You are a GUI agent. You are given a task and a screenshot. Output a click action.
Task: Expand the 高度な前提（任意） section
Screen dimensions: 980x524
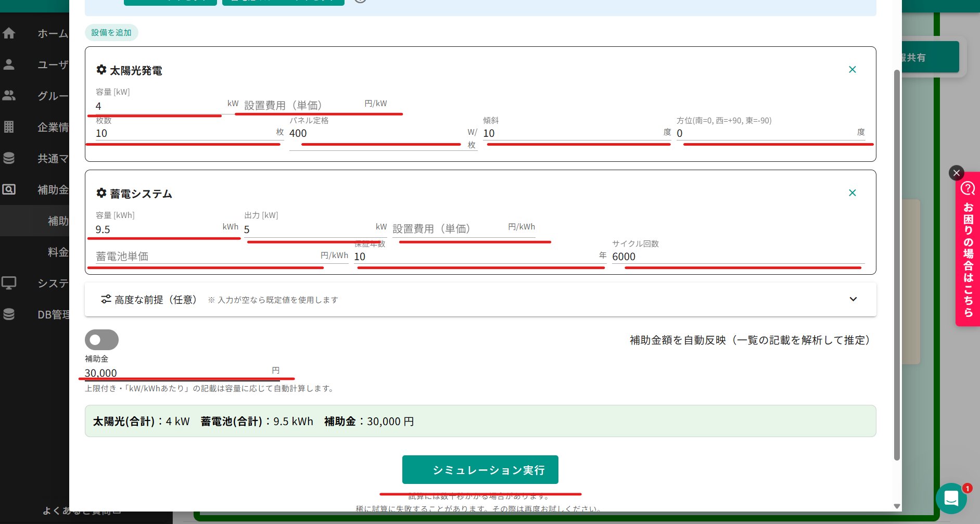pos(852,299)
